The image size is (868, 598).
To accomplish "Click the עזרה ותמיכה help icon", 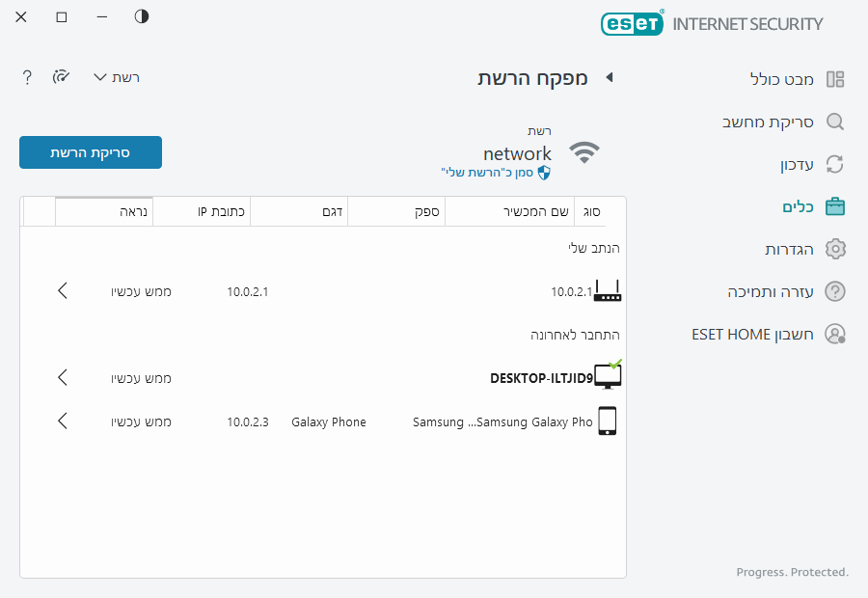I will [x=835, y=291].
